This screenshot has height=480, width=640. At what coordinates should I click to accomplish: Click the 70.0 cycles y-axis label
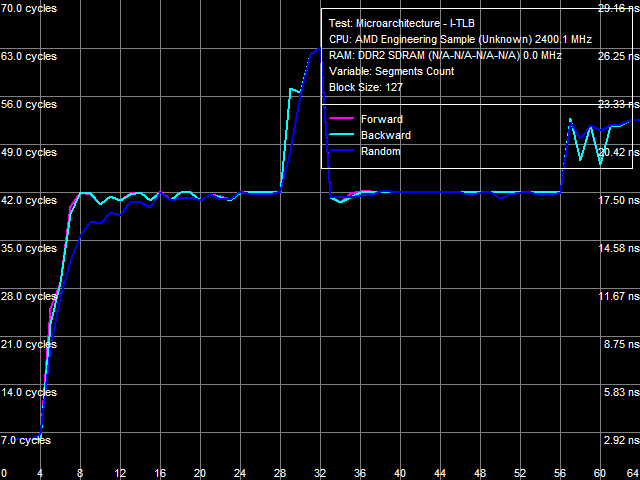[x=29, y=8]
